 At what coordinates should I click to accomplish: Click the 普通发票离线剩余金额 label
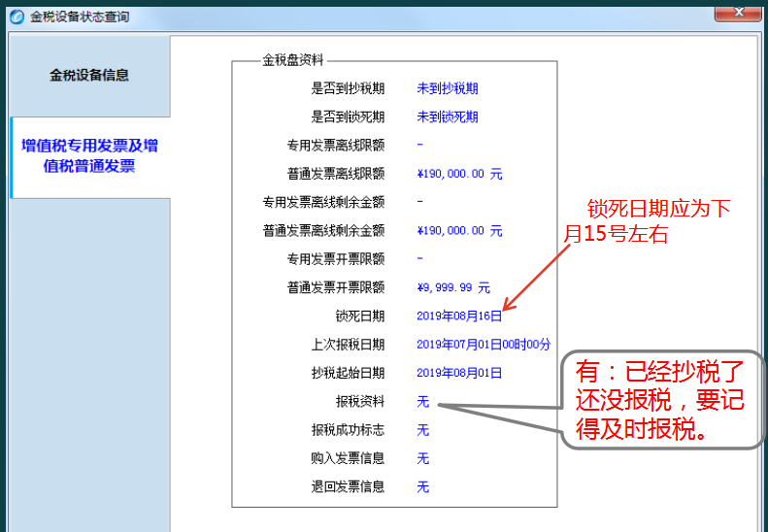tap(323, 231)
